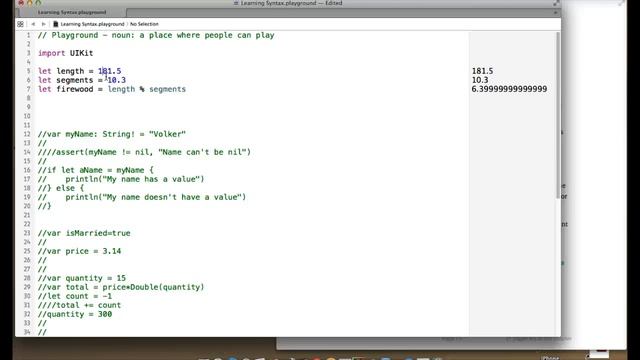The image size is (640, 360).
Task: Click the commented quantity = 300 line
Action: [75, 314]
